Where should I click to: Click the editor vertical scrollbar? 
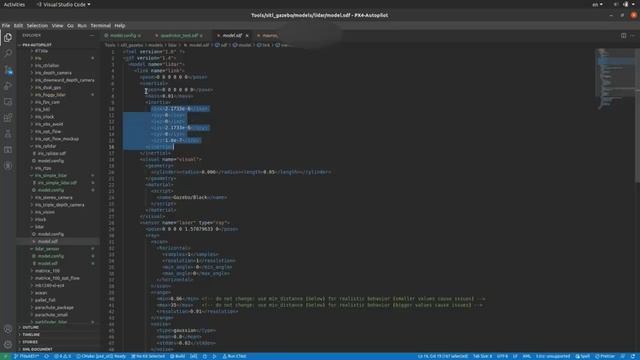[638, 116]
